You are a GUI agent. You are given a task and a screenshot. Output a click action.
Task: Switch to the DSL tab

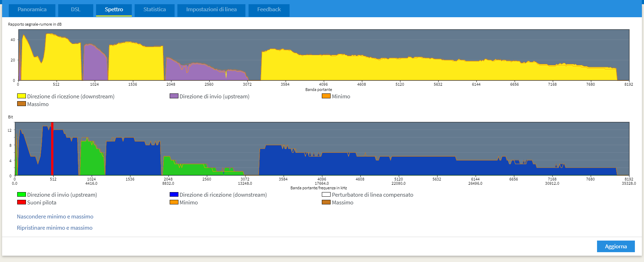tap(76, 10)
